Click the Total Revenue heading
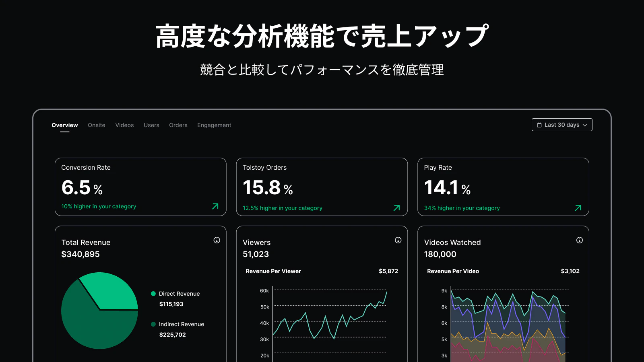Screen dimensions: 644x362 86,243
